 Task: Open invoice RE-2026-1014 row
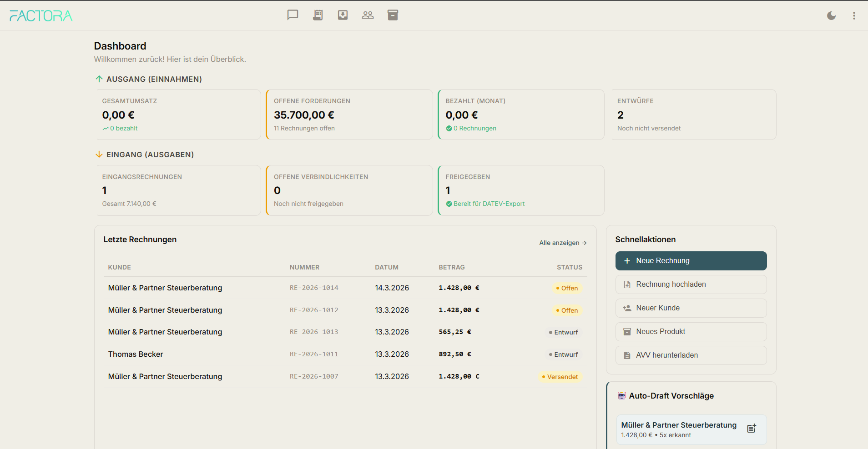(x=314, y=288)
